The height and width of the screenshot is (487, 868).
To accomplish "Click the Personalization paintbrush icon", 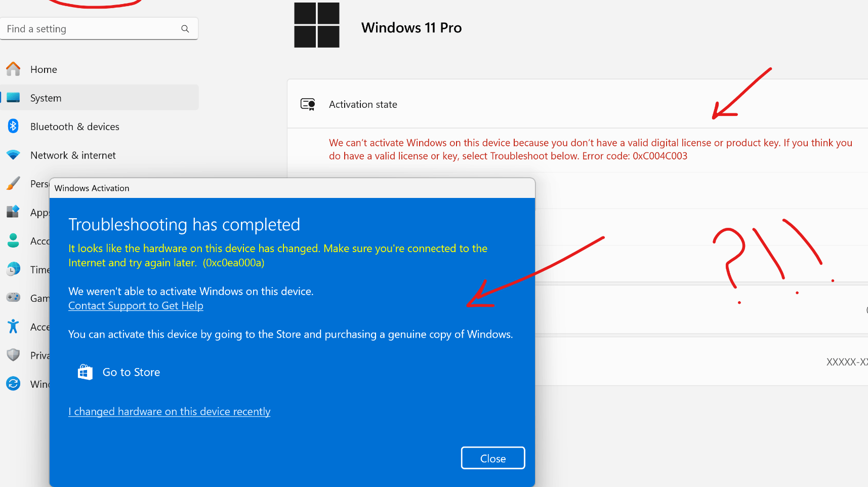I will [13, 183].
